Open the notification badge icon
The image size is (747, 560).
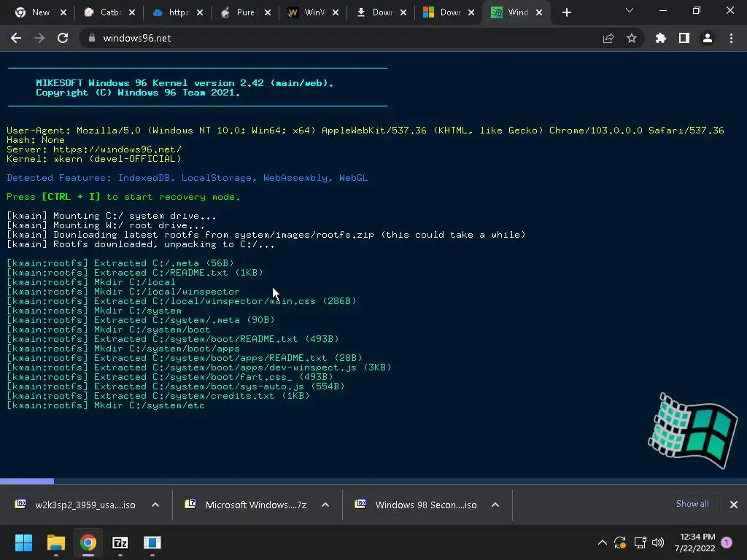[x=727, y=542]
